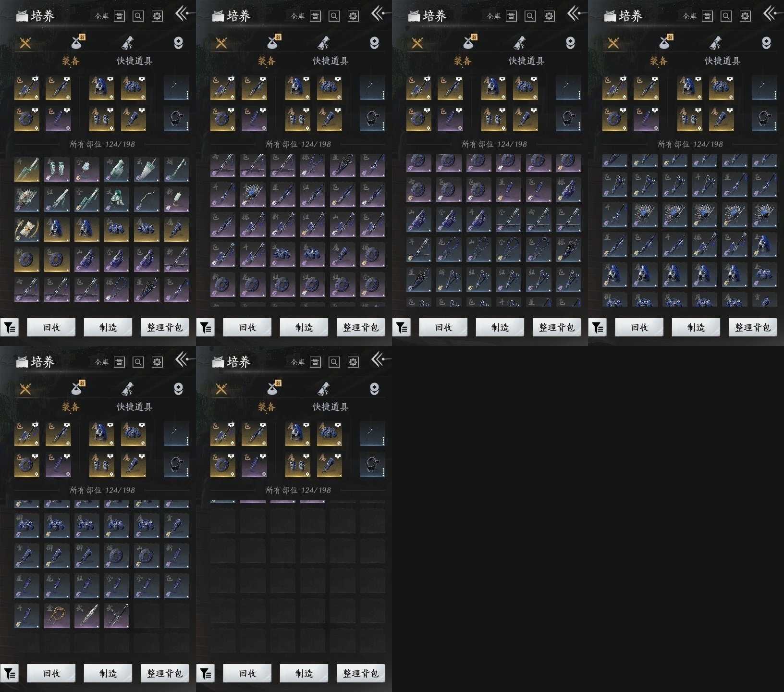
Task: Open the filter icon beside 回收 in the top-left panel
Action: click(x=10, y=328)
